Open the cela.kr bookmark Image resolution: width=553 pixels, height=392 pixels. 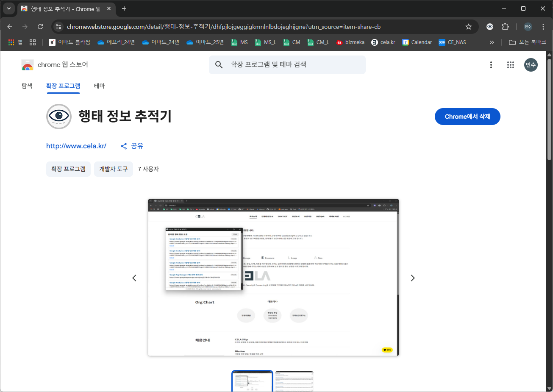(383, 42)
